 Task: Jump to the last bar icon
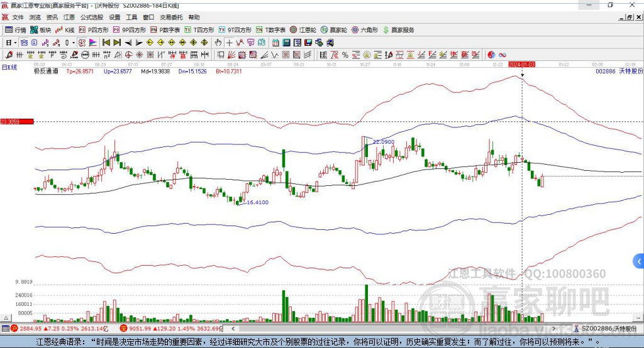point(116,43)
